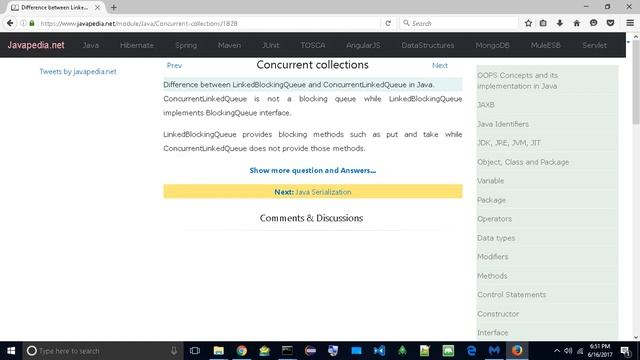Open the Methods sidebar link
Image resolution: width=640 pixels, height=360 pixels.
[x=492, y=276]
